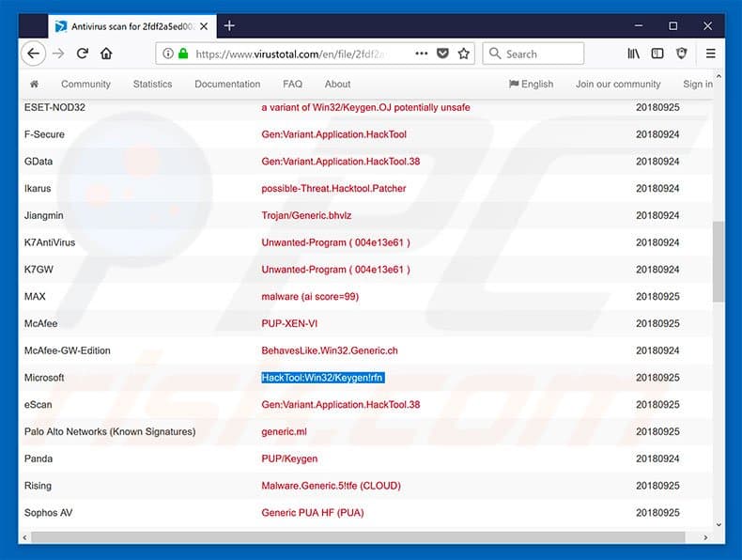Viewport: 742px width, 560px height.
Task: Click left arrow of horizontal scrollbar
Action: tap(24, 537)
